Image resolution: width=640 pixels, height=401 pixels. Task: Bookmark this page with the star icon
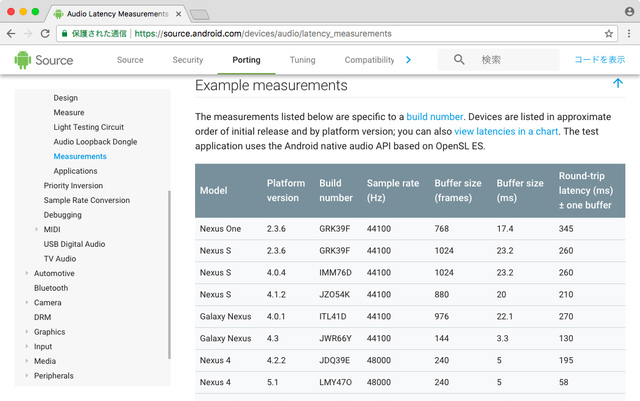(607, 33)
